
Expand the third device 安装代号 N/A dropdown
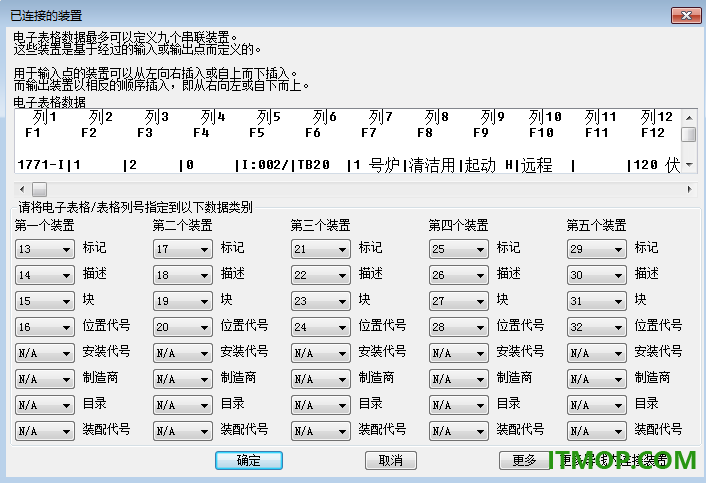click(321, 353)
